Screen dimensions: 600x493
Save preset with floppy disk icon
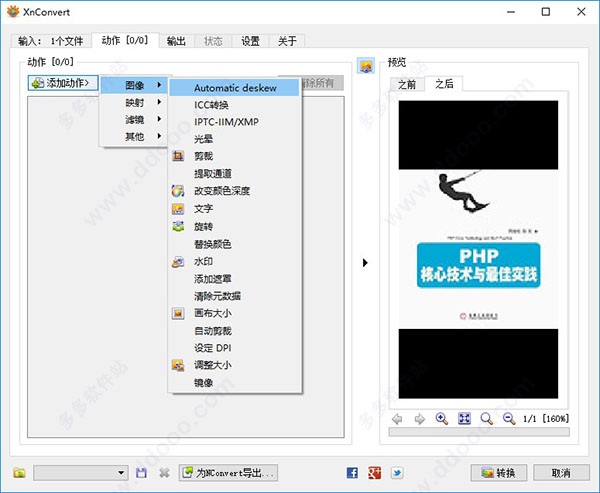pyautogui.click(x=142, y=473)
